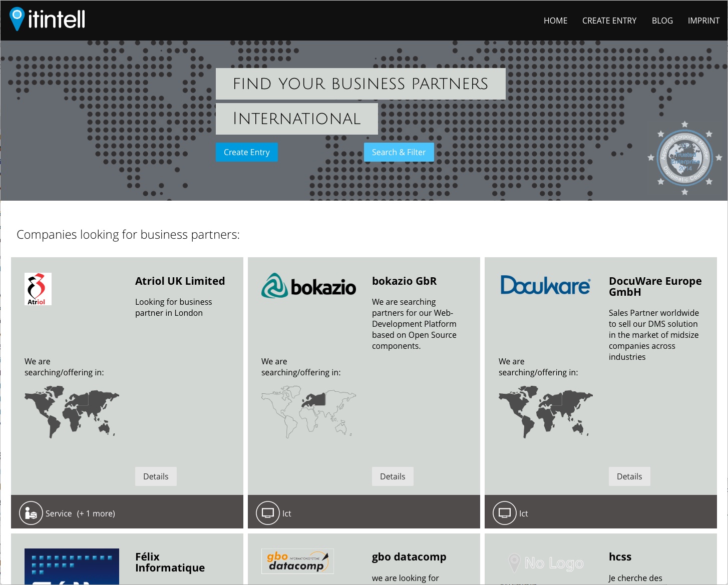
Task: Click the Ict label in DocuWare card
Action: click(523, 513)
